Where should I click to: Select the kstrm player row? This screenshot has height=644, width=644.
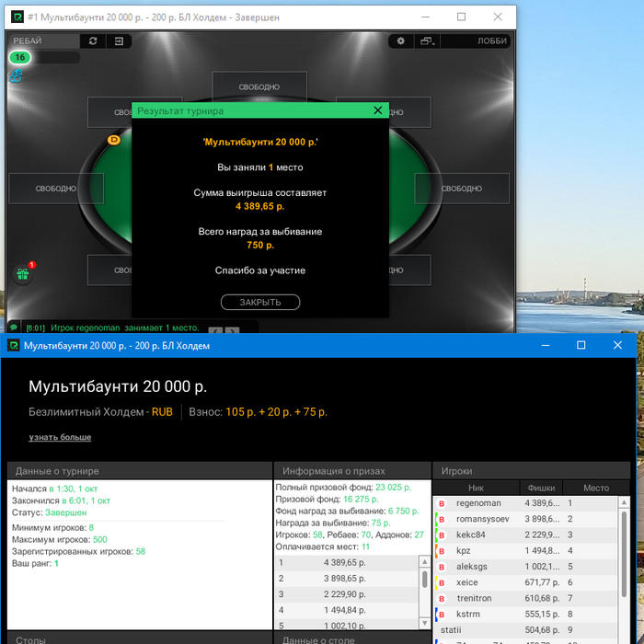point(525,615)
